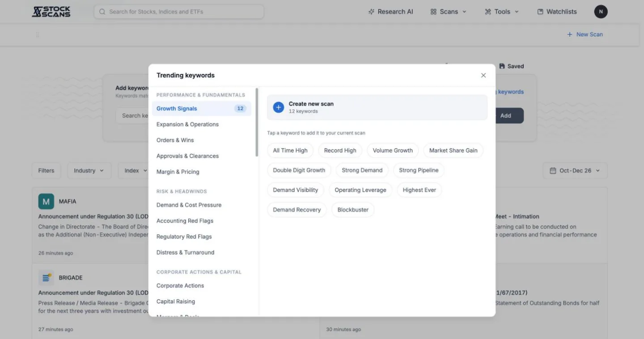Screen dimensions: 644x339
Task: Add the Highest Ever keyword
Action: click(419, 190)
